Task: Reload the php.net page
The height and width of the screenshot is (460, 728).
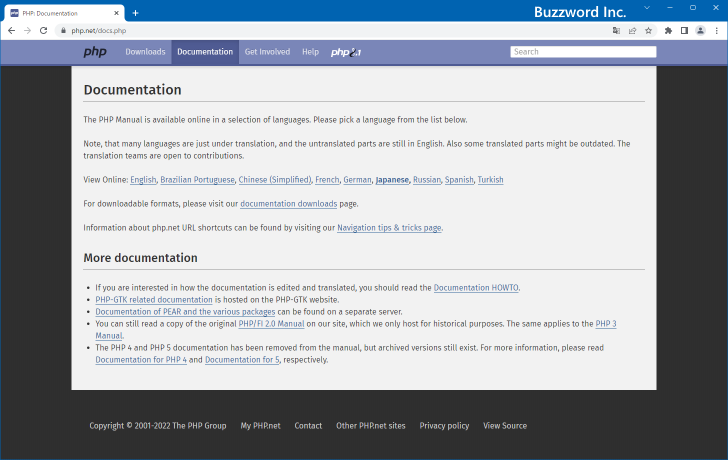Action: 44,31
